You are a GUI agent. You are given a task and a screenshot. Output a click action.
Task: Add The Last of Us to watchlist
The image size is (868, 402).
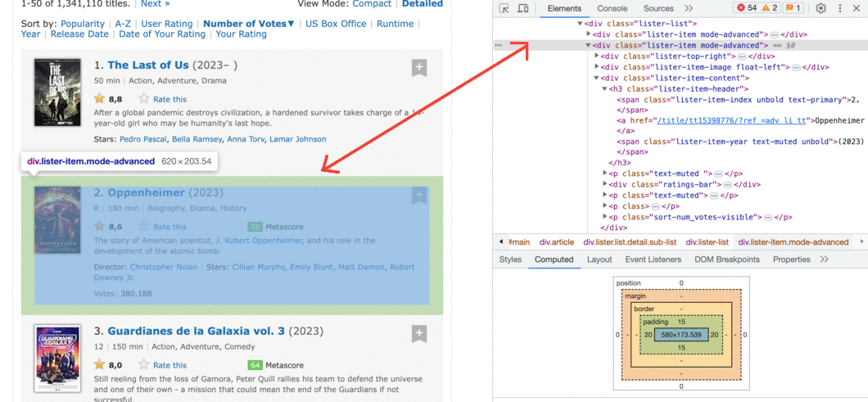[x=419, y=69]
